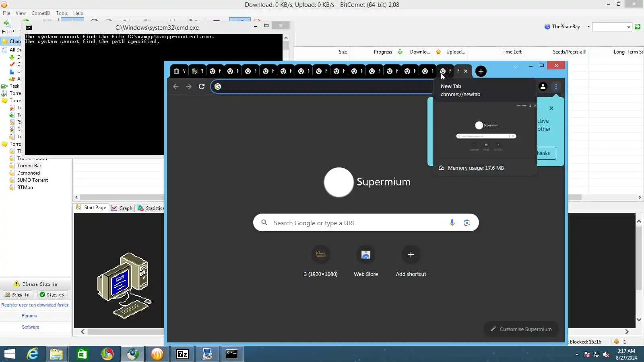Click the green search go button
644x362 pixels.
pos(638,27)
